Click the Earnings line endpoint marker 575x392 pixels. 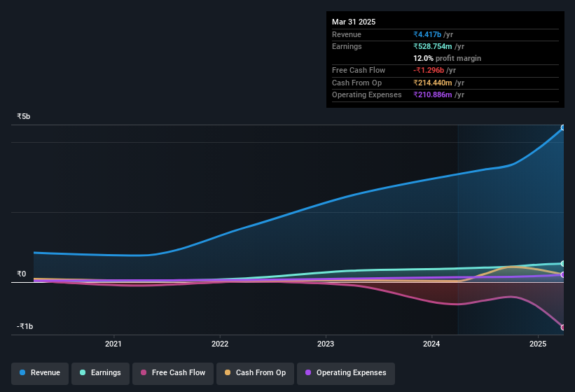click(563, 263)
